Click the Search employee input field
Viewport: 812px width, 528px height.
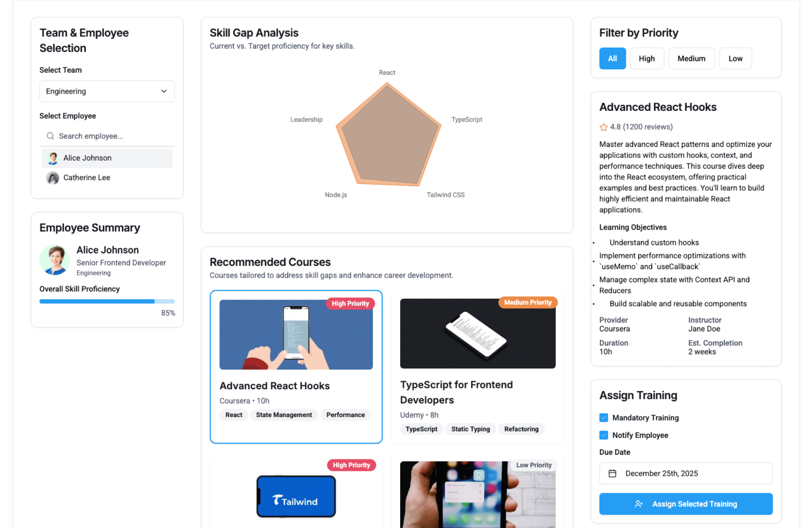click(x=107, y=136)
